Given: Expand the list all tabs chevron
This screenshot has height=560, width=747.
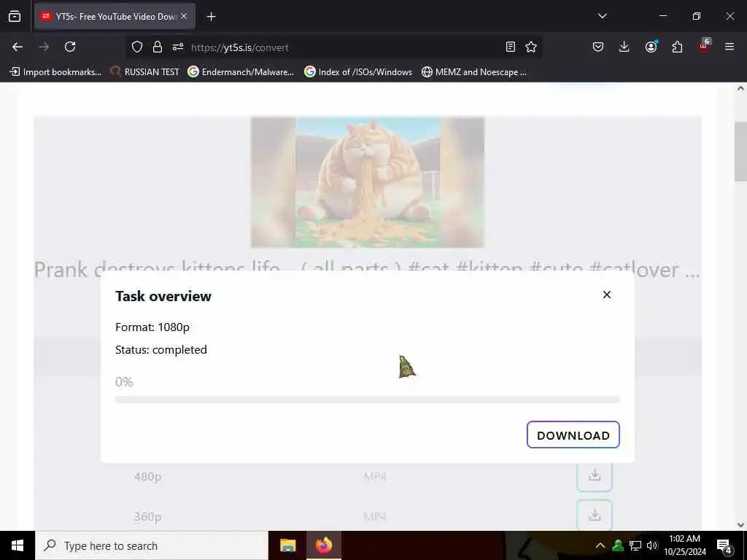Looking at the screenshot, I should click(602, 16).
